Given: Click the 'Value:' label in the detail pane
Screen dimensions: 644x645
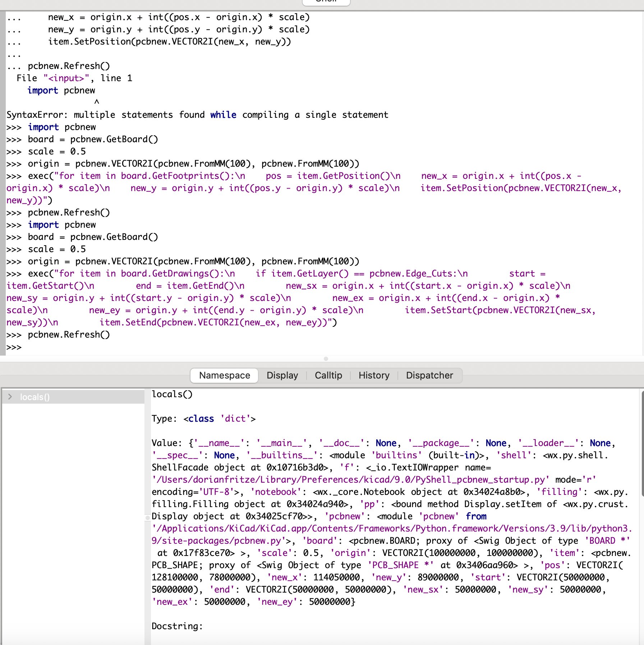Looking at the screenshot, I should [x=167, y=443].
